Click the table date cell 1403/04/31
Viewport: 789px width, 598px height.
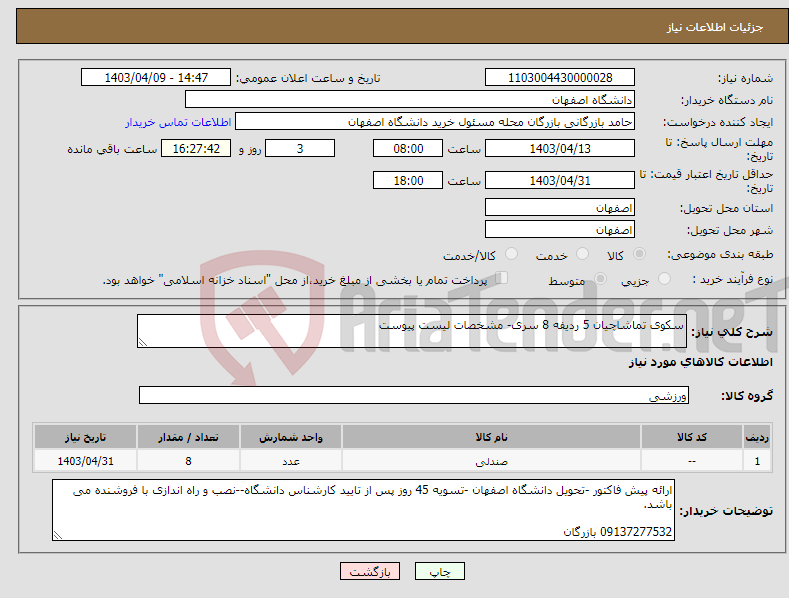click(85, 461)
